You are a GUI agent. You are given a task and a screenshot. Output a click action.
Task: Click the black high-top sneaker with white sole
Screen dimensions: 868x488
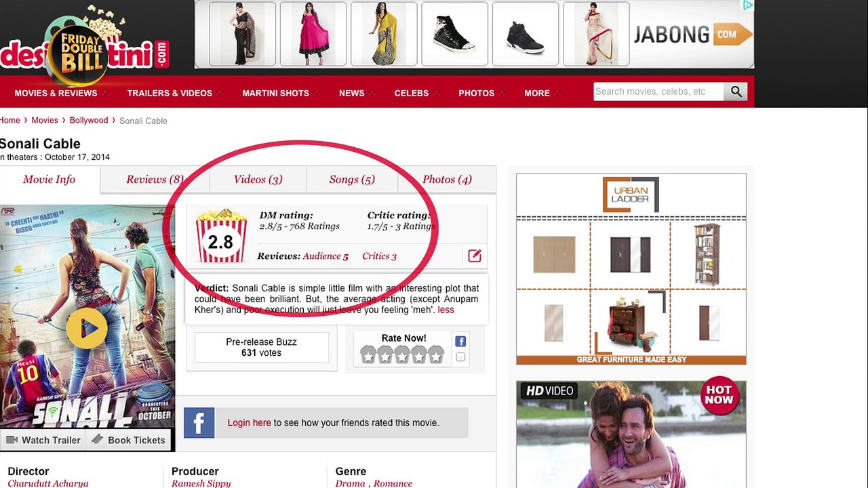tap(454, 34)
